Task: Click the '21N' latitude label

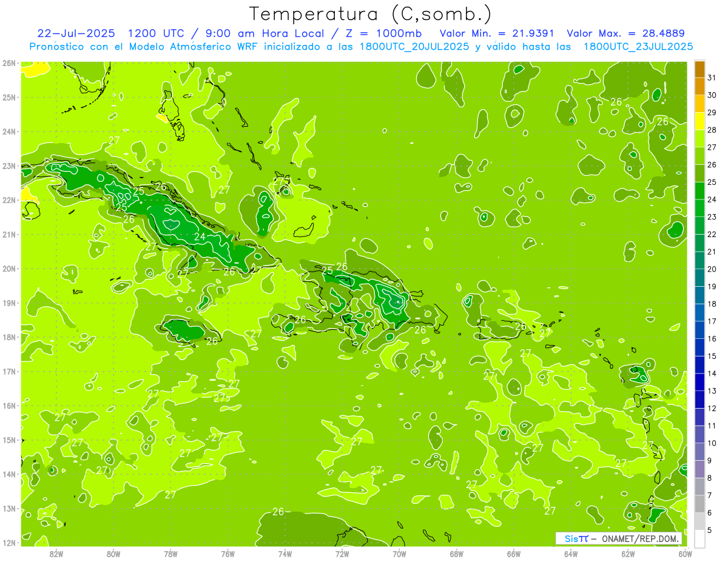Action: tap(8, 234)
